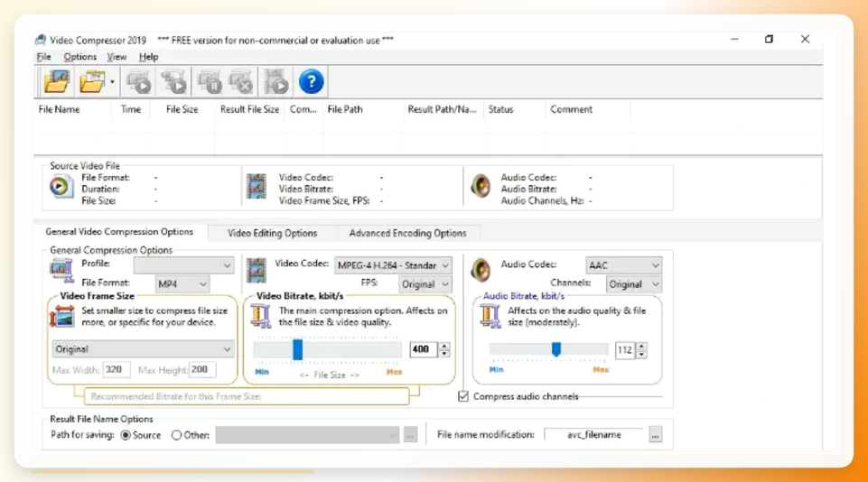Click the Status column header
Image resolution: width=868 pixels, height=482 pixels.
514,109
